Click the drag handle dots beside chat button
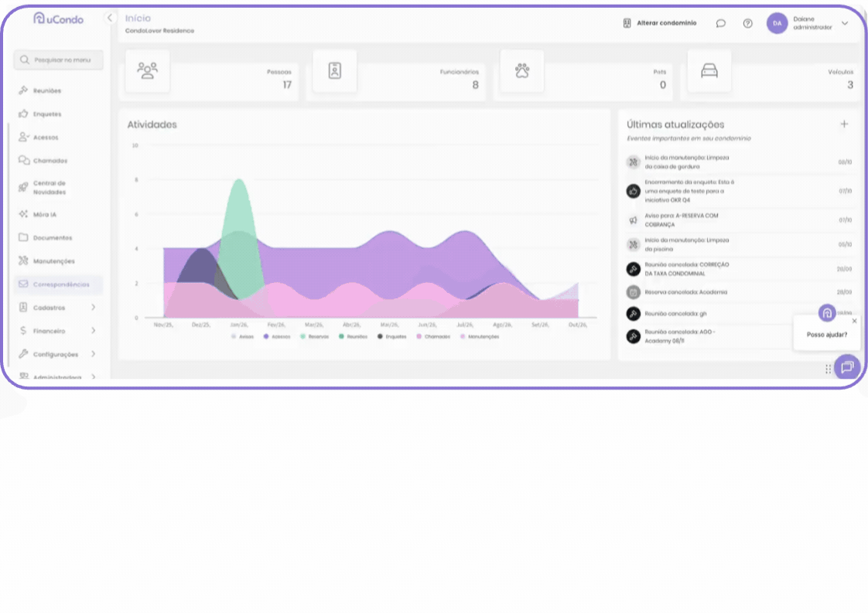 828,369
